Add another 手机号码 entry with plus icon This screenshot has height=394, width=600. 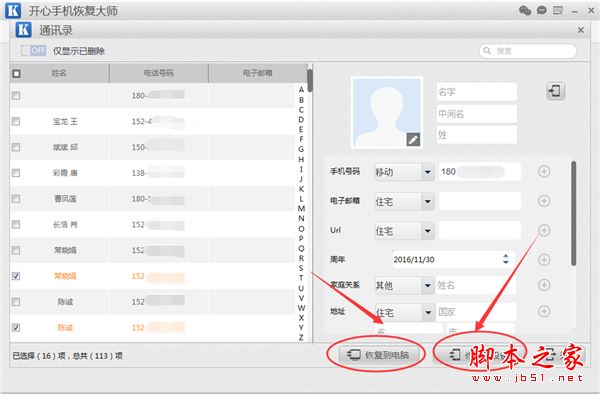tap(544, 171)
